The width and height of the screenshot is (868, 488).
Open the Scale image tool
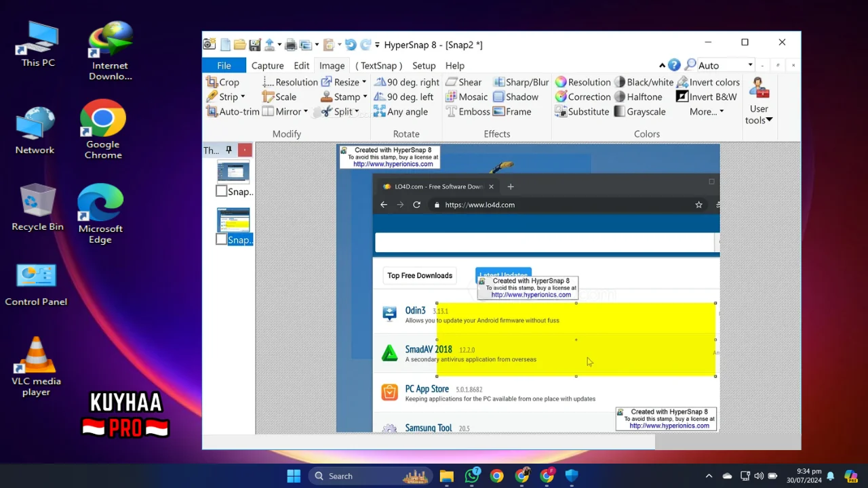click(x=279, y=97)
